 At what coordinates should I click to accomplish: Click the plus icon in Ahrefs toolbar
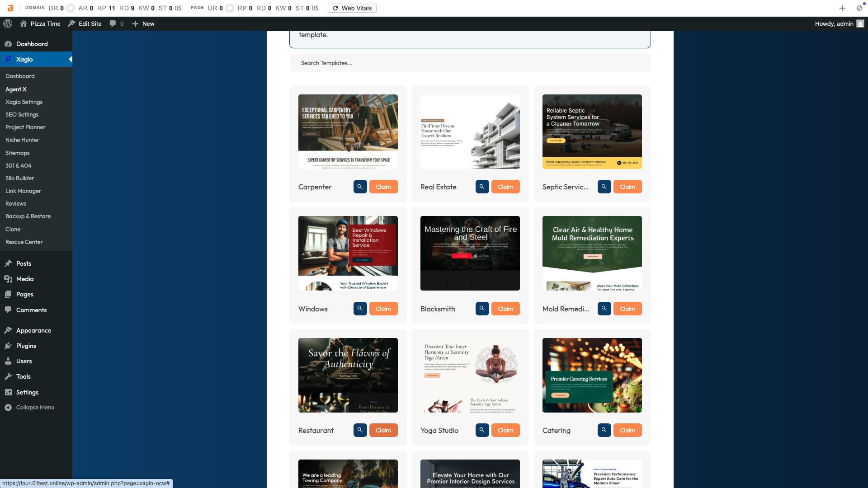[842, 8]
